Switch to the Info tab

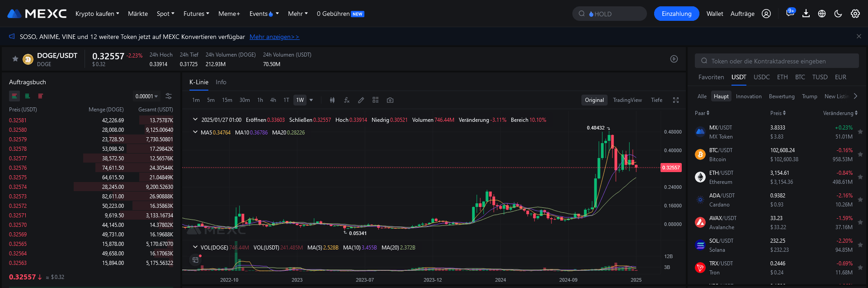pyautogui.click(x=221, y=82)
